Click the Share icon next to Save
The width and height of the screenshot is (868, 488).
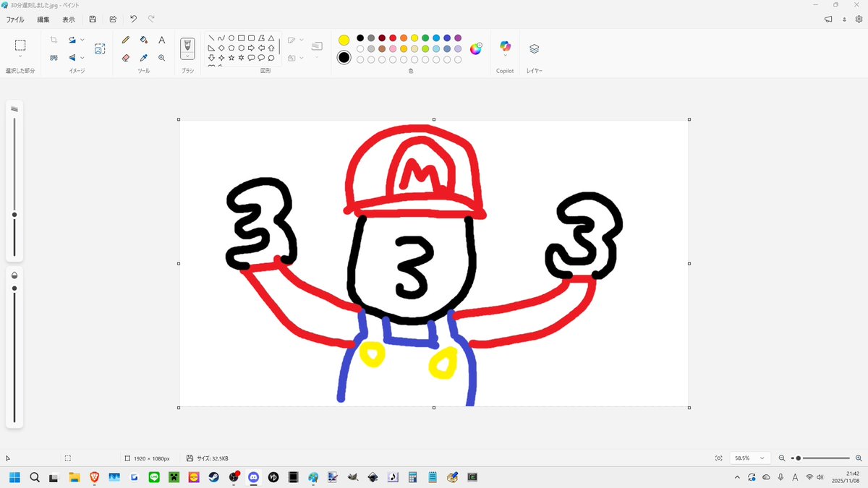point(113,20)
